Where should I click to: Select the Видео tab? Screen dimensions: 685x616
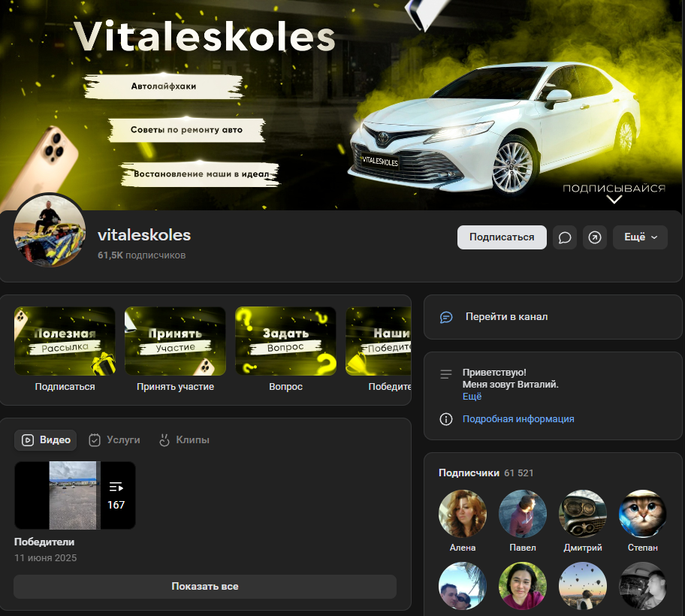click(x=47, y=440)
